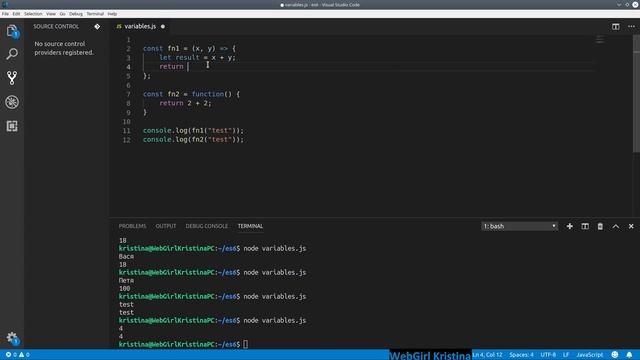Open the Terminal menu
Screen dimensions: 640x360
point(95,14)
